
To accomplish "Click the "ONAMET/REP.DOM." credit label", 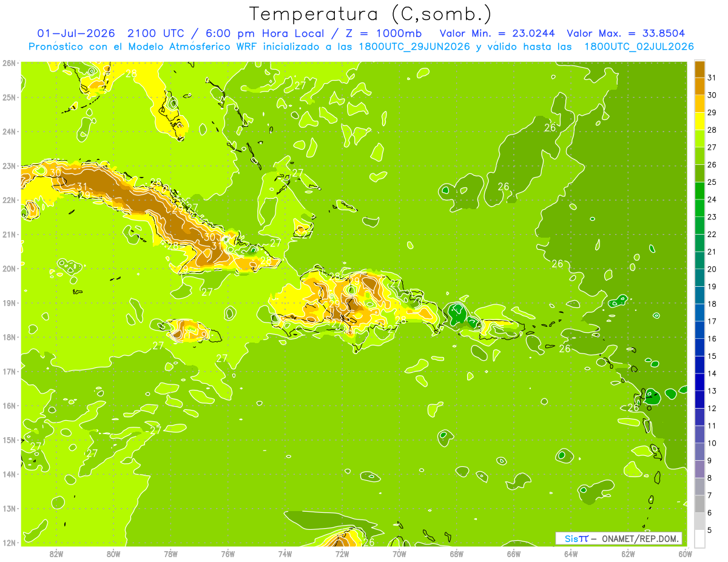I will (x=639, y=538).
